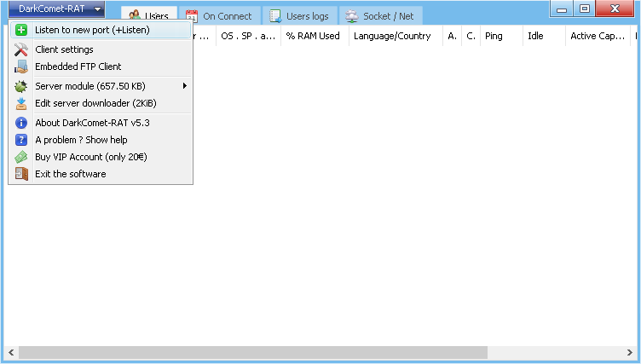Click the Server module bug icon
Screen dimensions: 641x364
pyautogui.click(x=21, y=86)
